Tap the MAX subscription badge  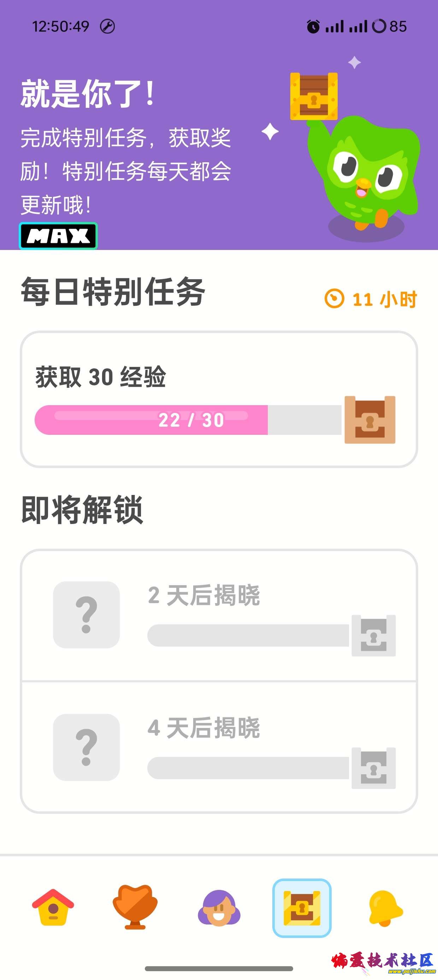coord(58,236)
